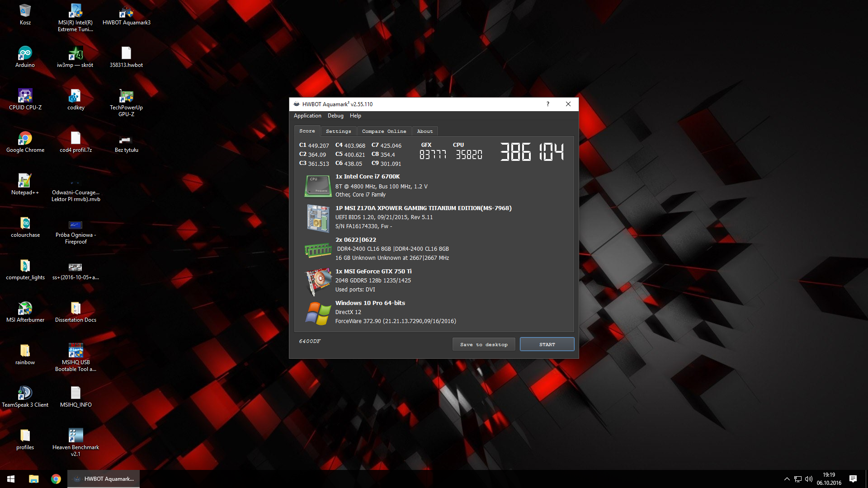Viewport: 868px width, 488px height.
Task: Select the iw3mp — skrót shortcut
Action: click(75, 57)
